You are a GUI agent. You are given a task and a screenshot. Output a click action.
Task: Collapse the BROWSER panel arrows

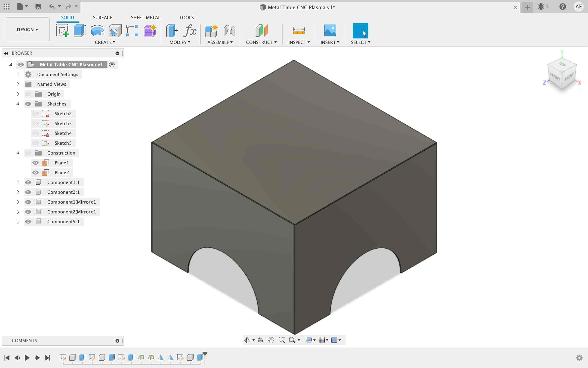pyautogui.click(x=6, y=53)
